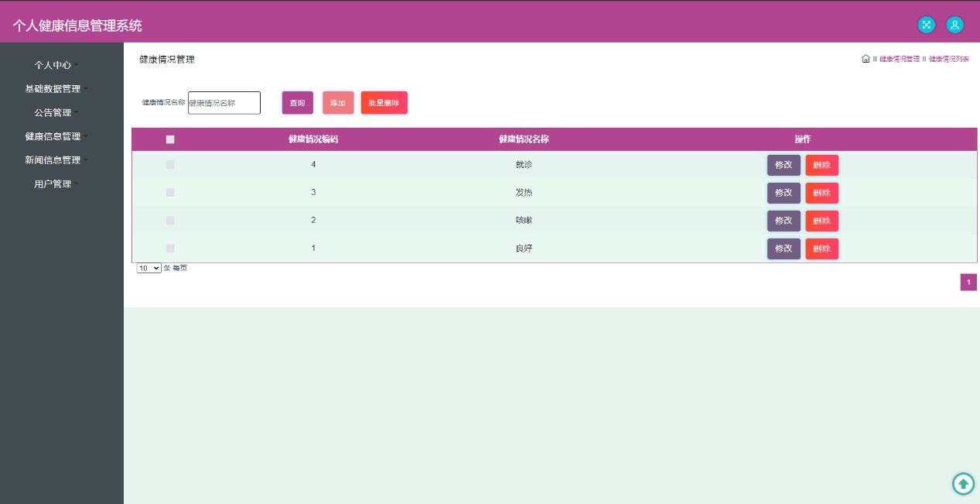
Task: Go to pagination page 1
Action: tap(968, 283)
